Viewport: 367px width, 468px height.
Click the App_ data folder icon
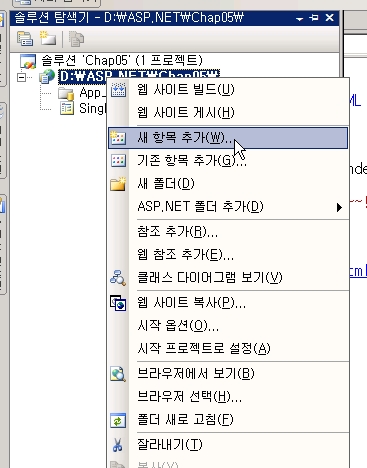tap(66, 93)
